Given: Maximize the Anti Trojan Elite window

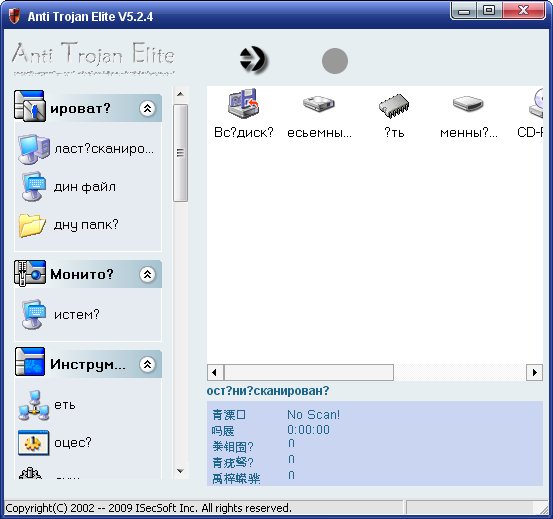Looking at the screenshot, I should [489, 11].
